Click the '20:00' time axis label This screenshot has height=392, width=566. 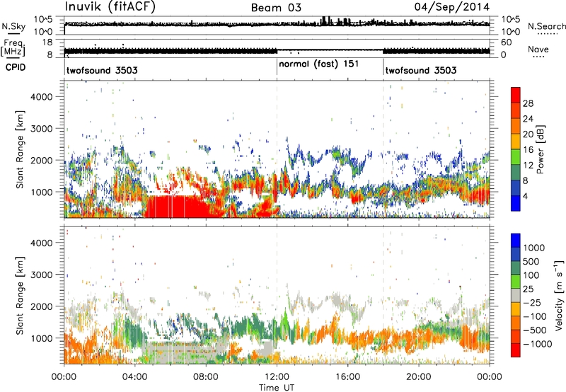tap(419, 377)
